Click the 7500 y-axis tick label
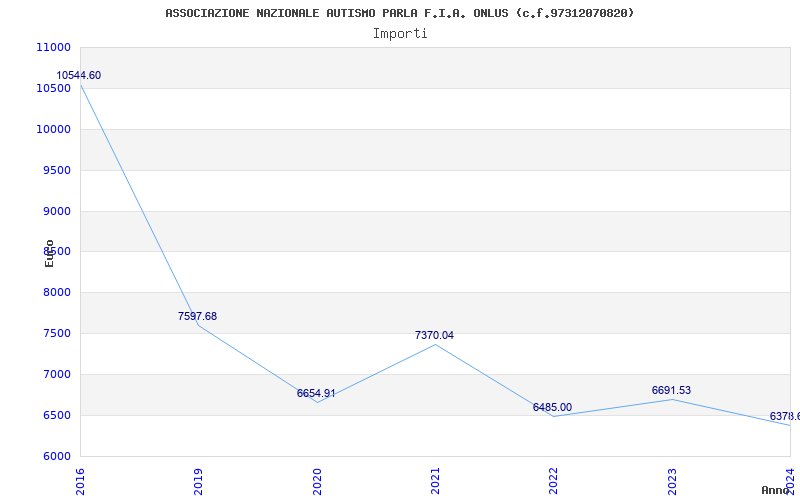The height and width of the screenshot is (500, 800). pyautogui.click(x=56, y=334)
